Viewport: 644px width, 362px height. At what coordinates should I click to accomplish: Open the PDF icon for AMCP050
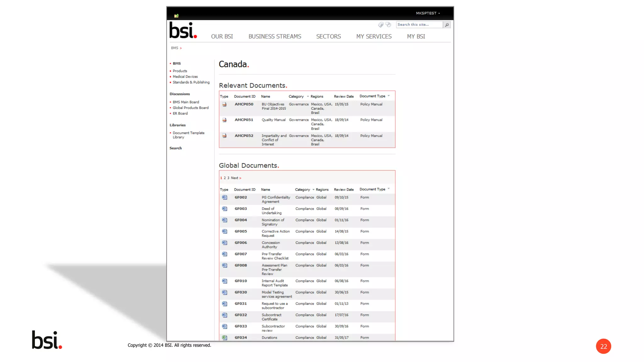point(225,105)
